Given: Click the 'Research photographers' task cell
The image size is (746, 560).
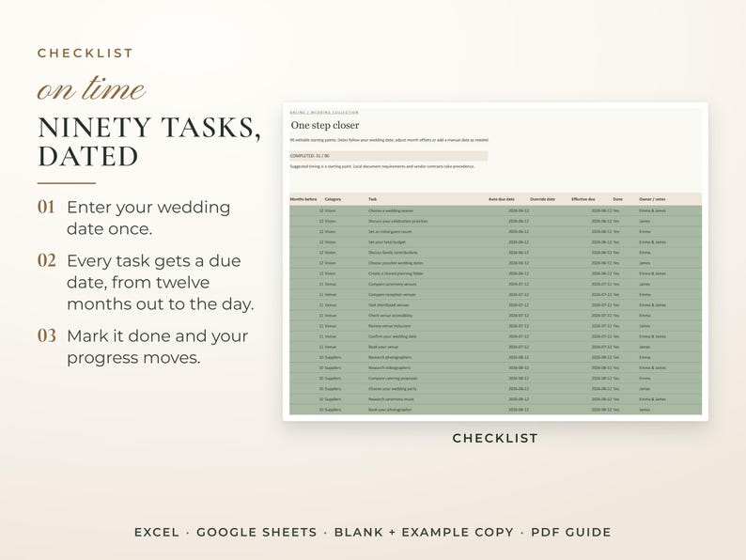Looking at the screenshot, I should (390, 357).
